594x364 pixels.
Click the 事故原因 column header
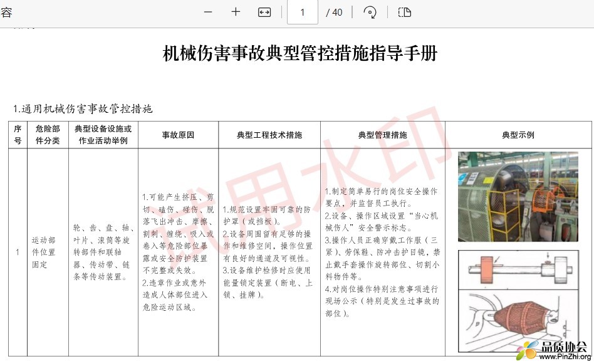click(178, 135)
